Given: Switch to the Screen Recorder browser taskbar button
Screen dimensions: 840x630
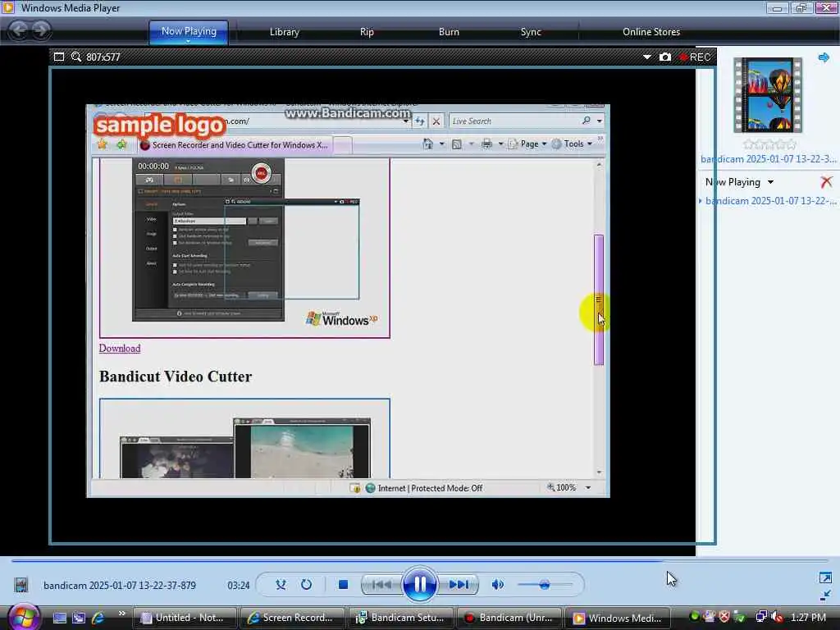Looking at the screenshot, I should pos(293,618).
